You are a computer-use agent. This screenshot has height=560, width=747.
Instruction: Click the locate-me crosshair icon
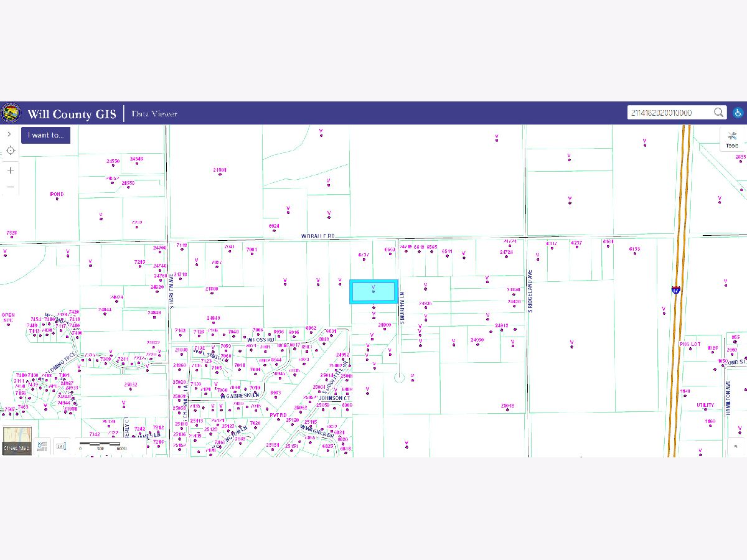10,151
